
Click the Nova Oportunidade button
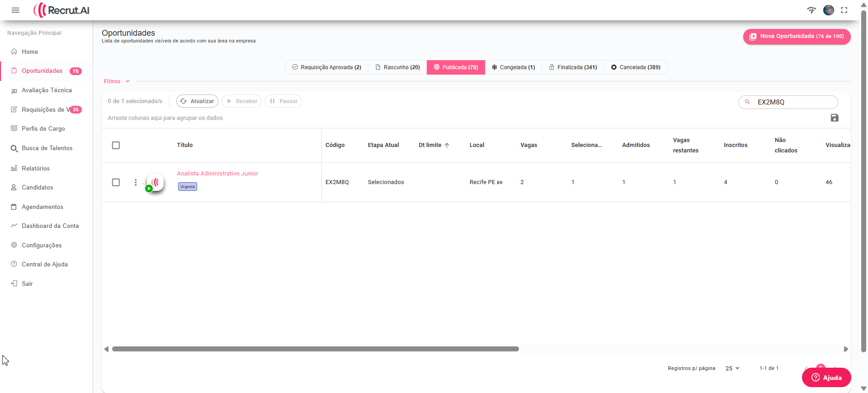797,36
